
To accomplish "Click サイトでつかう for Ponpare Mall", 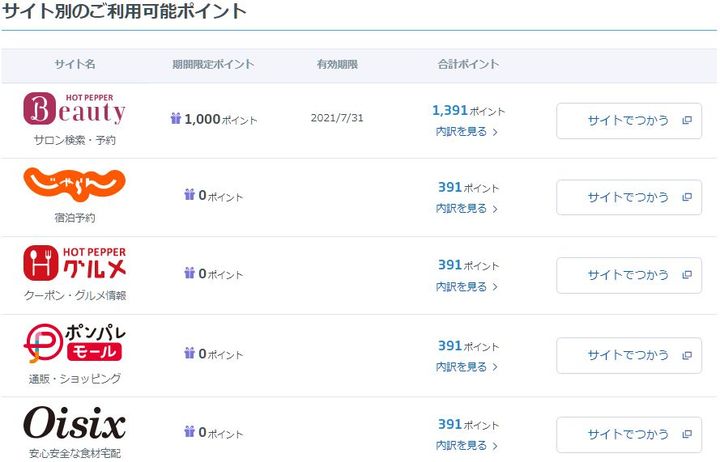I will [628, 355].
